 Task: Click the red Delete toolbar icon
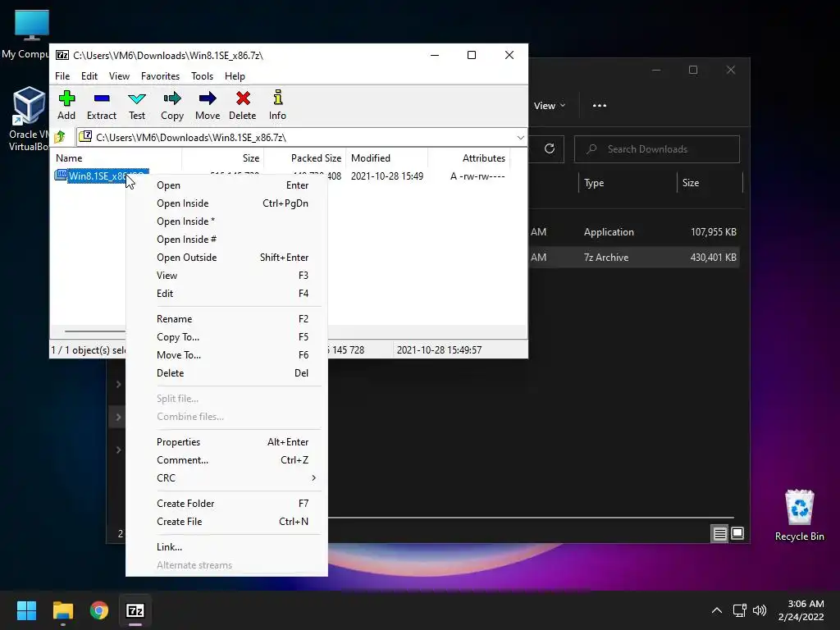tap(243, 105)
